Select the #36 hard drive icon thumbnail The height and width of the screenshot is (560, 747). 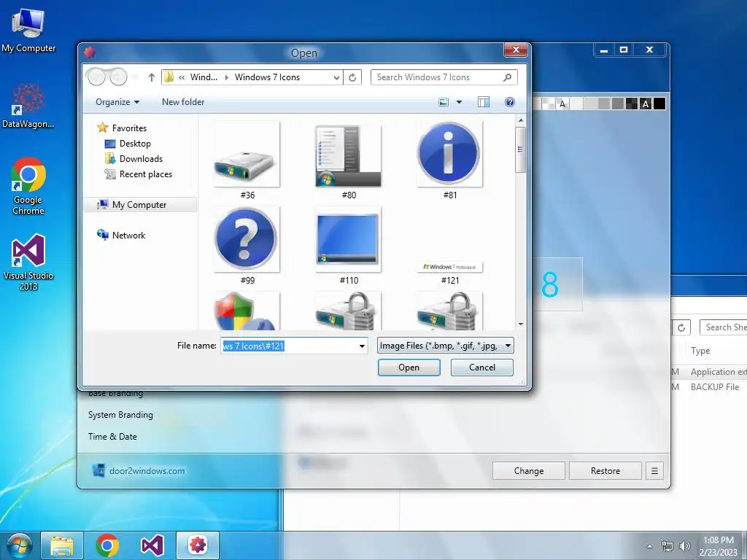[x=247, y=154]
